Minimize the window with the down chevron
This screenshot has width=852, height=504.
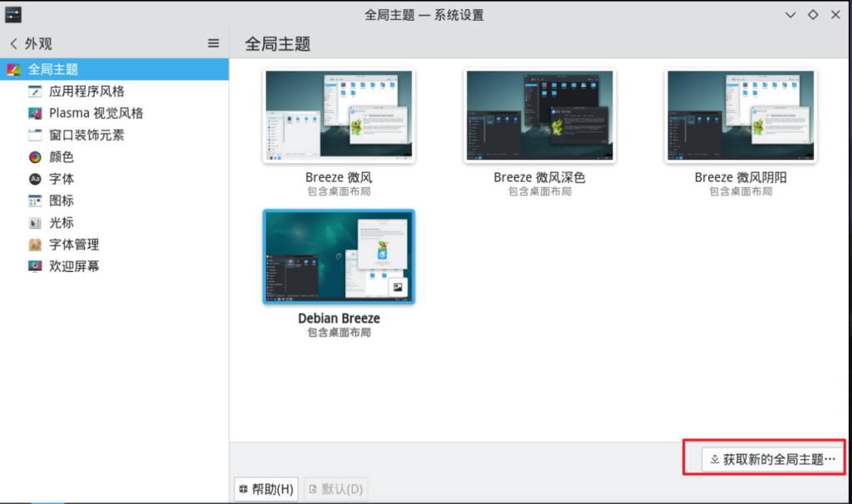[790, 15]
